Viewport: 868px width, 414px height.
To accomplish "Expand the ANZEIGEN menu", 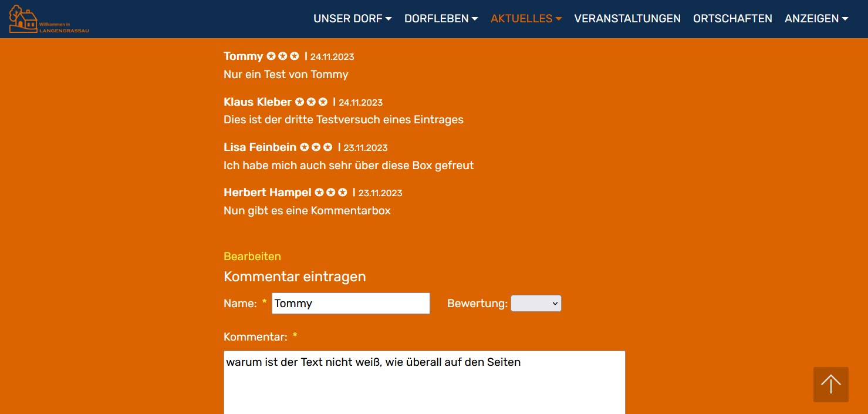I will (816, 19).
